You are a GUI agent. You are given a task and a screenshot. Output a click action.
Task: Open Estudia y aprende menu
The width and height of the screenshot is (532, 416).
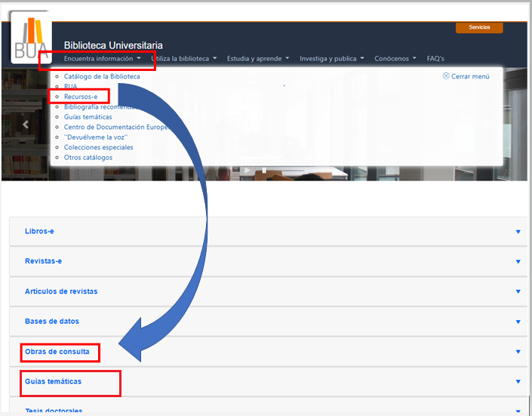tap(259, 59)
